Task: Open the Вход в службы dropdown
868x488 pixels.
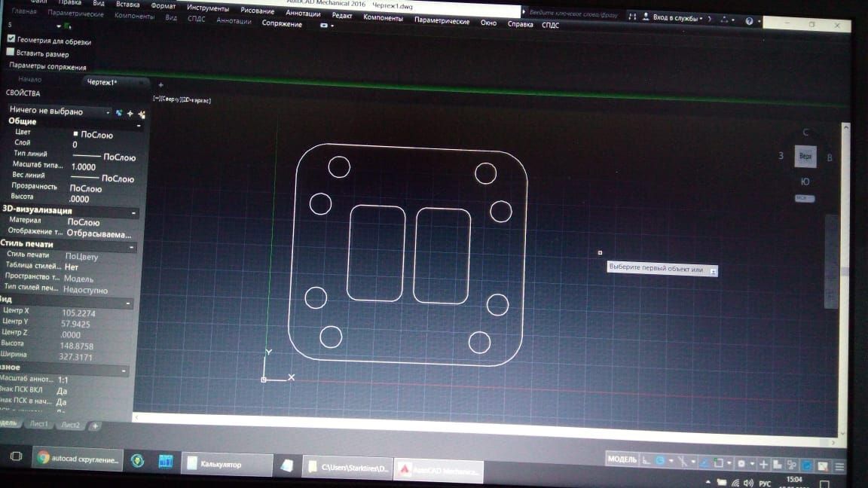Action: coord(677,18)
